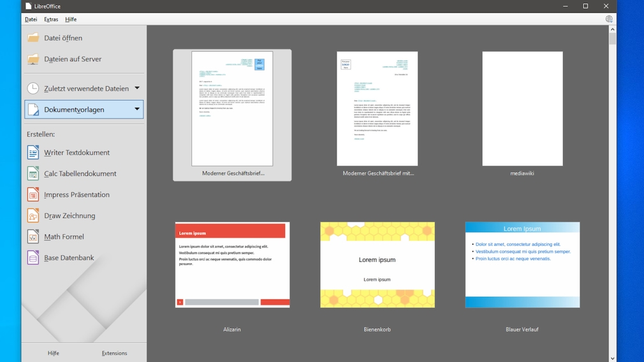644x362 pixels.
Task: Open the Extras menu
Action: 51,19
